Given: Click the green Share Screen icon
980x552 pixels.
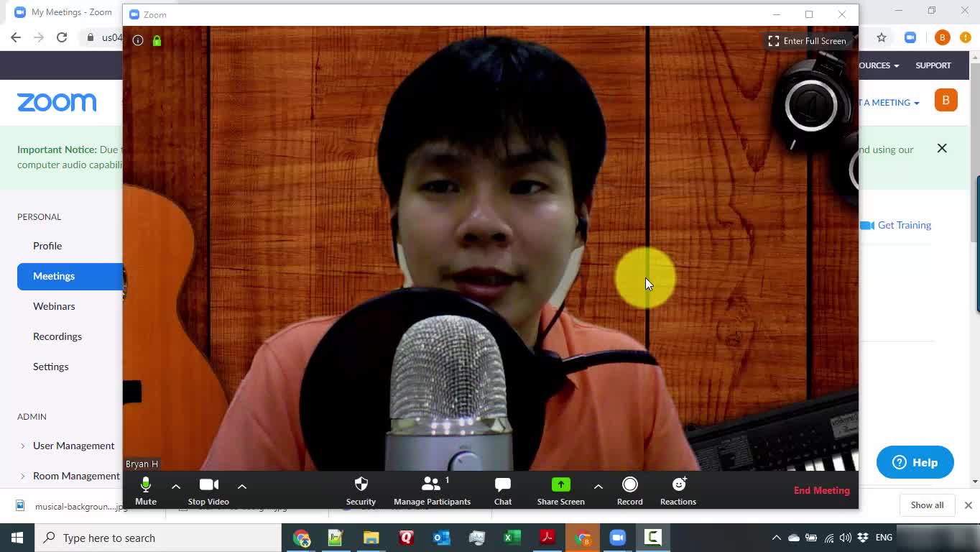Looking at the screenshot, I should (x=560, y=485).
